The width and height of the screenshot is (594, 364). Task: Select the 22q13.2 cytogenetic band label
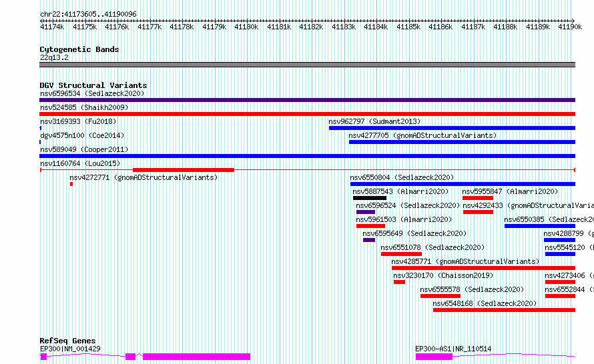point(54,57)
